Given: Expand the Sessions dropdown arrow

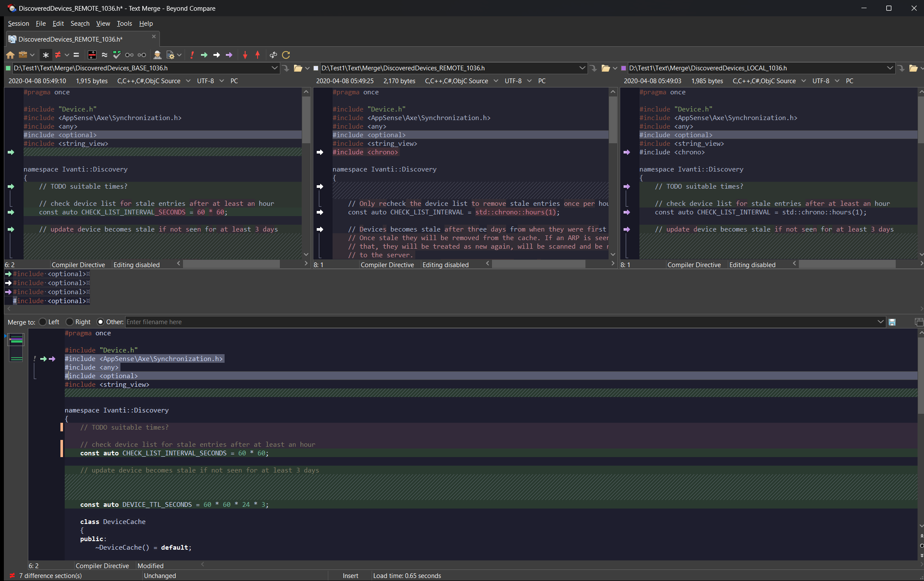Looking at the screenshot, I should pos(32,55).
